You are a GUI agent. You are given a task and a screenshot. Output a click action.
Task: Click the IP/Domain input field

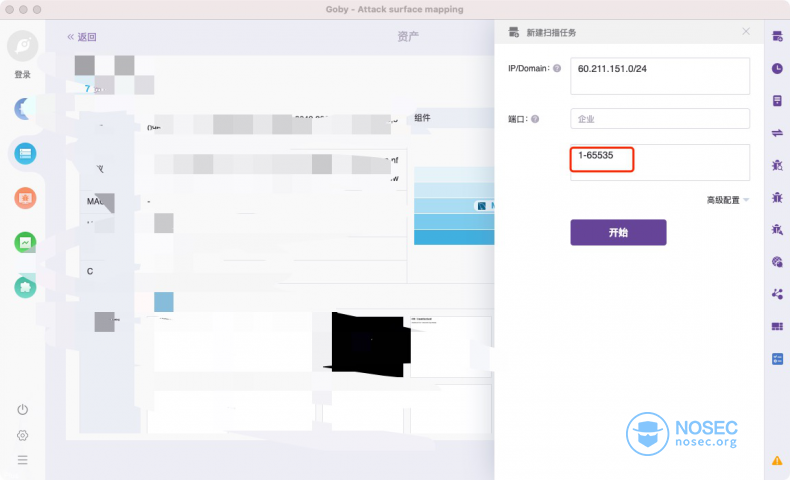point(660,76)
